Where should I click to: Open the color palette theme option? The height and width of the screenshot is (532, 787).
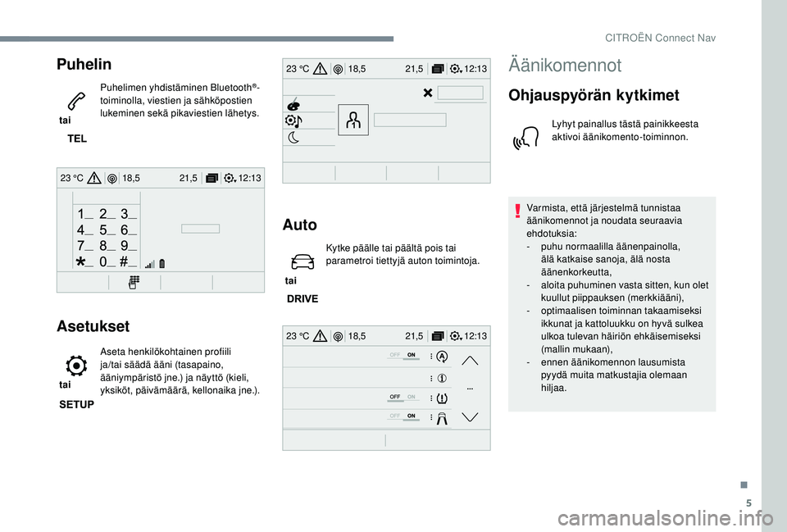pyautogui.click(x=294, y=104)
